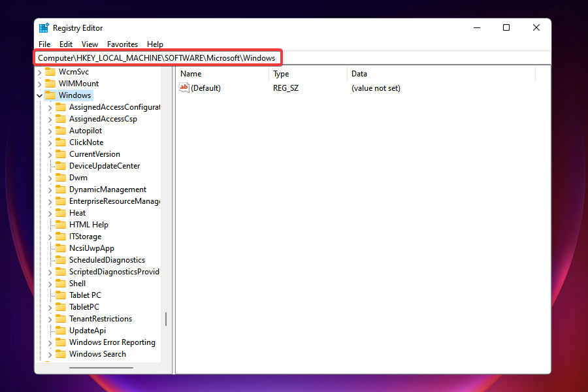Viewport: 588px width, 392px height.
Task: Expand the Windows Error Reporting key
Action: [x=50, y=342]
